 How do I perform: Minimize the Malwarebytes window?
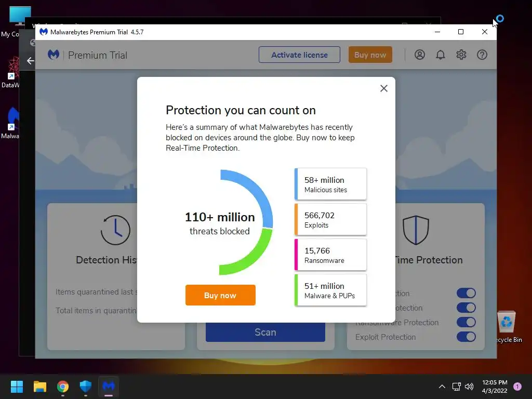point(437,32)
